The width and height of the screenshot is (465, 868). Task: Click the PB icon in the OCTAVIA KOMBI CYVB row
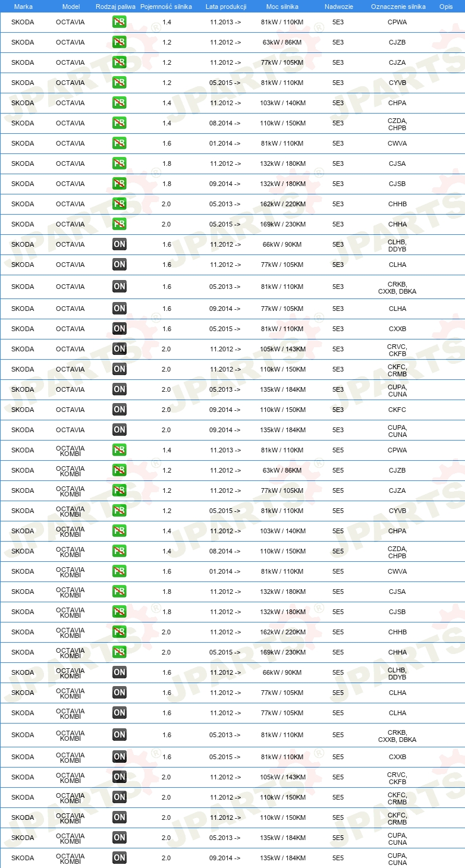pos(120,511)
